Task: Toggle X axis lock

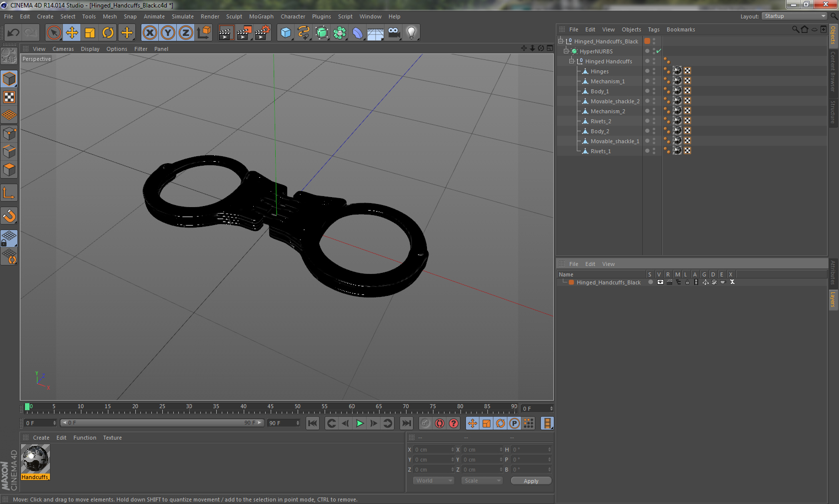Action: pos(150,33)
